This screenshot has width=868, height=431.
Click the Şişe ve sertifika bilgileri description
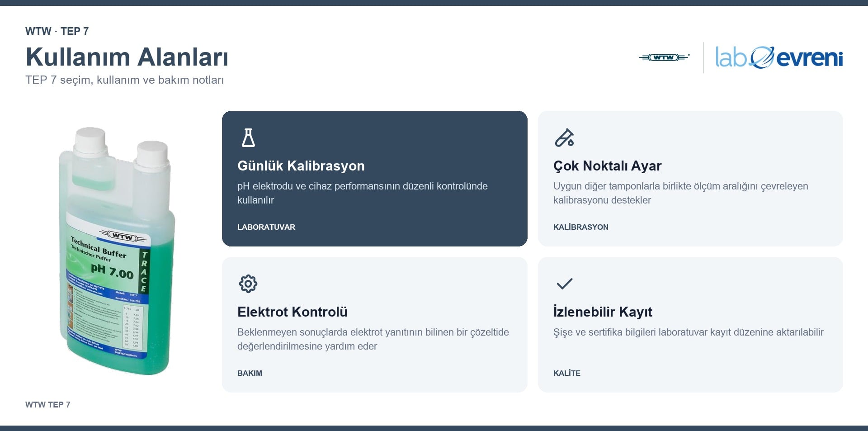[688, 332]
